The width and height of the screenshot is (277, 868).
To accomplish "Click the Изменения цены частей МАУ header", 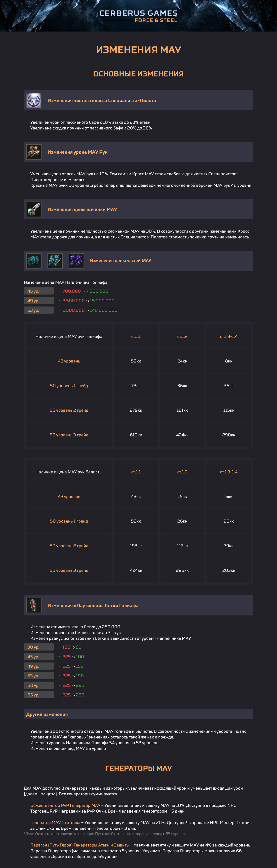I will pyautogui.click(x=121, y=260).
